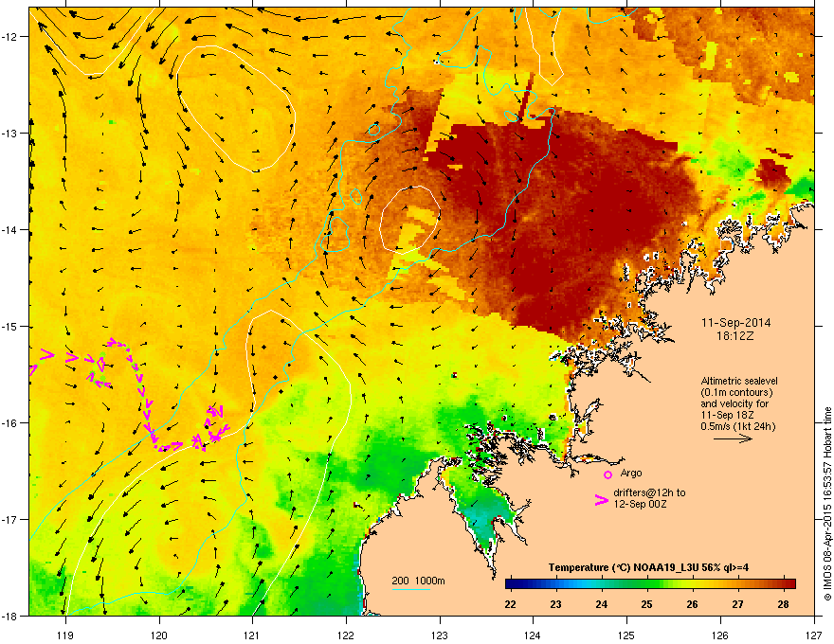
Task: Click the time label 18:12Z
Action: pos(736,336)
